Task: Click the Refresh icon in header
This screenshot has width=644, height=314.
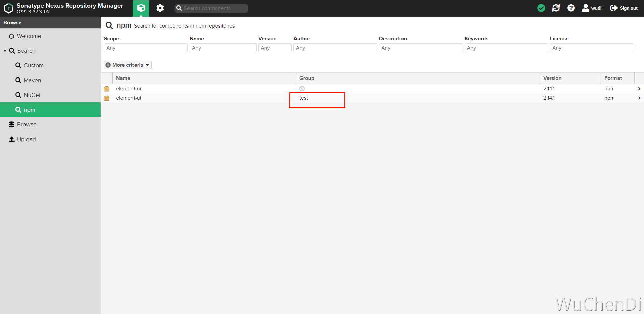Action: pos(556,8)
